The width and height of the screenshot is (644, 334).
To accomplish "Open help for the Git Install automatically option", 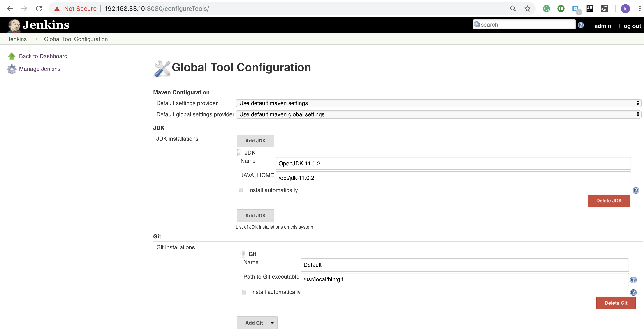I will click(x=633, y=293).
